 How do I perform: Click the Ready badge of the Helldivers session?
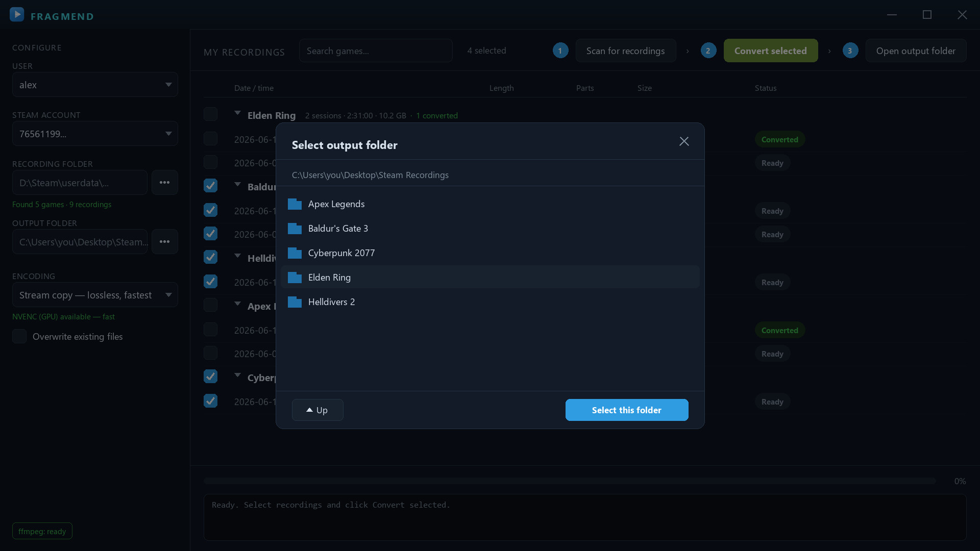[x=772, y=282]
